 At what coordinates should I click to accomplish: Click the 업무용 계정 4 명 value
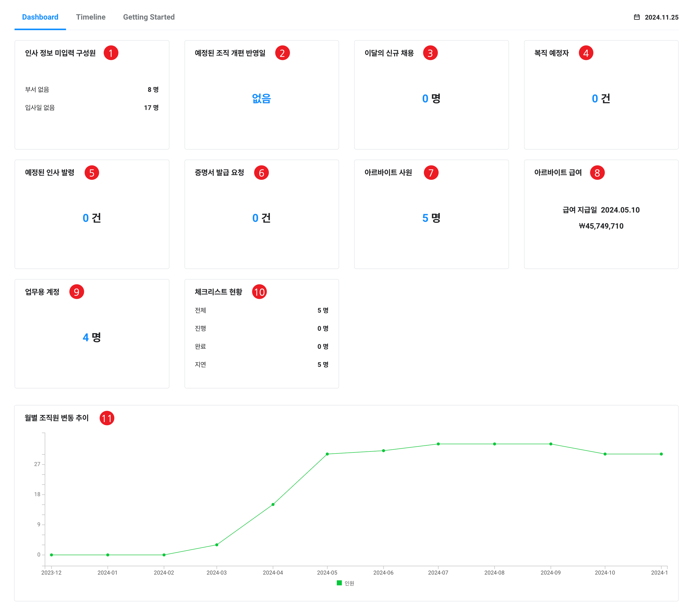coord(92,337)
